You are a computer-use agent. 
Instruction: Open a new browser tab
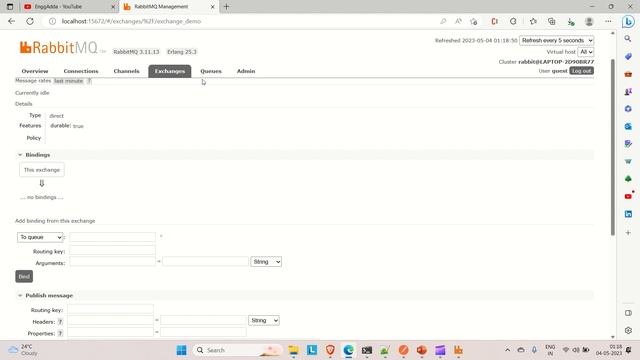tap(227, 7)
